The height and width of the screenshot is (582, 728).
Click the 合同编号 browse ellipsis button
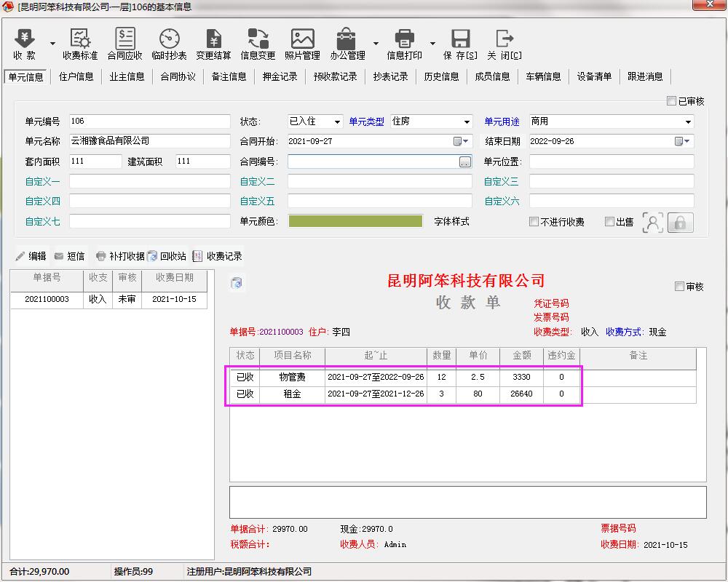click(464, 162)
